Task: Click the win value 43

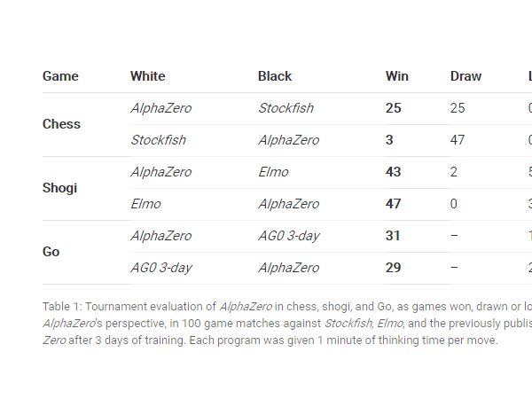Action: [393, 172]
